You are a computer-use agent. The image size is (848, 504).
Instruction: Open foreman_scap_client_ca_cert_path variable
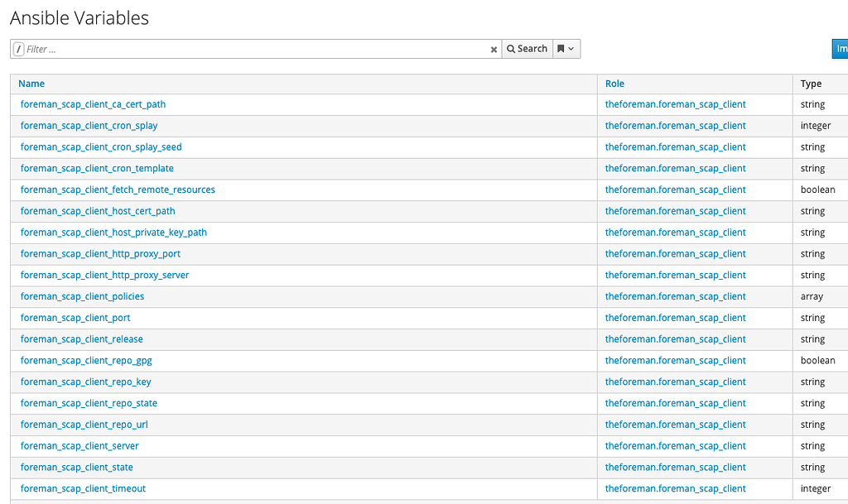click(93, 104)
